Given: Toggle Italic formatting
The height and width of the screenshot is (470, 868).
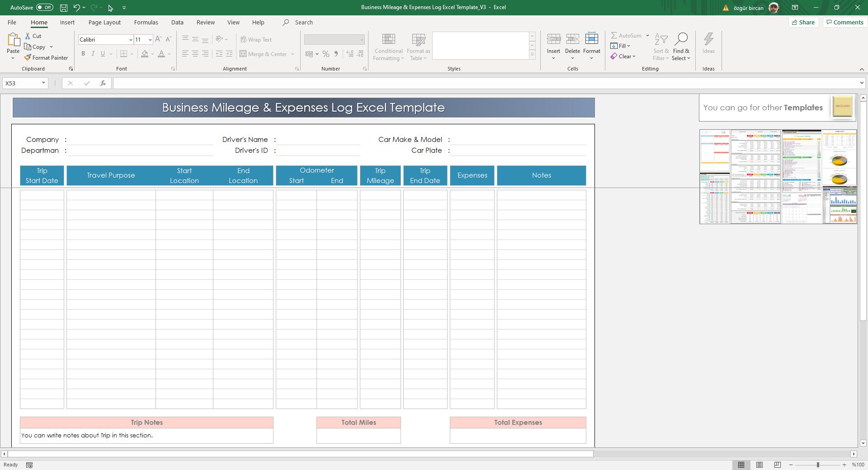Looking at the screenshot, I should [x=93, y=54].
